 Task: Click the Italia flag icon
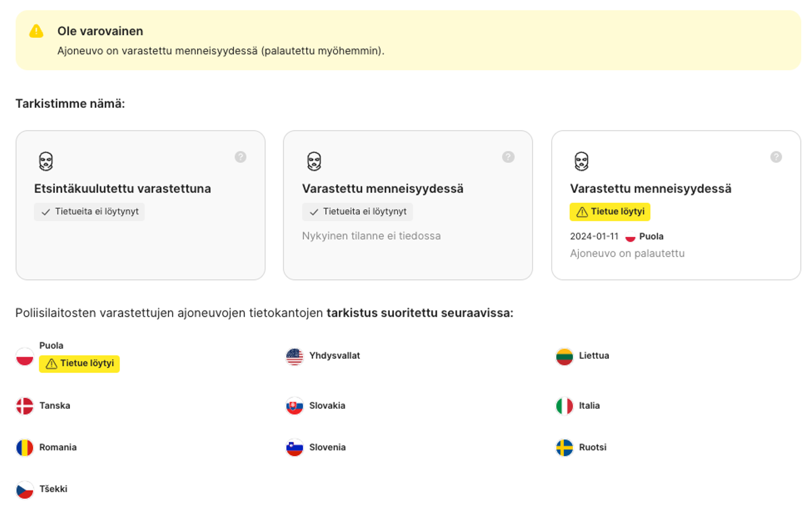(564, 406)
